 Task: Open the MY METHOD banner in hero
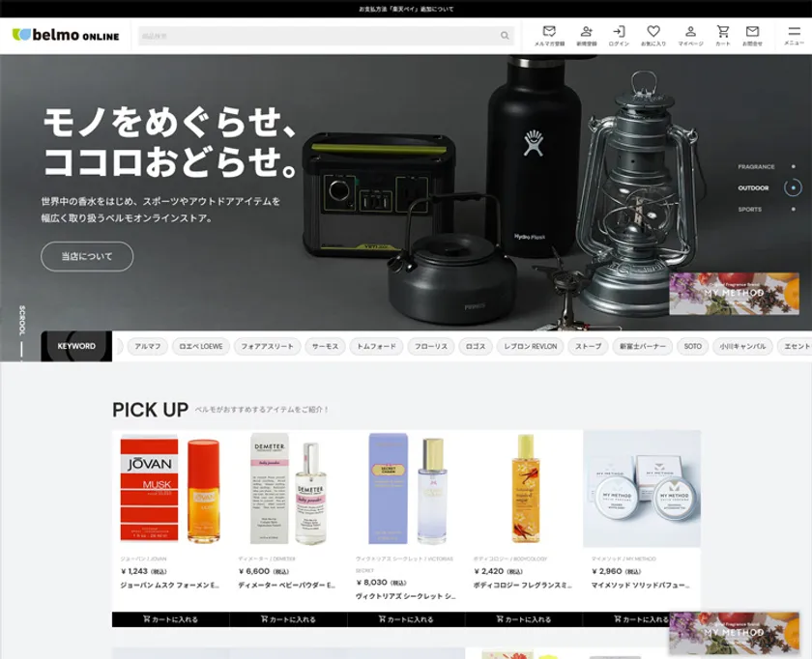[735, 294]
